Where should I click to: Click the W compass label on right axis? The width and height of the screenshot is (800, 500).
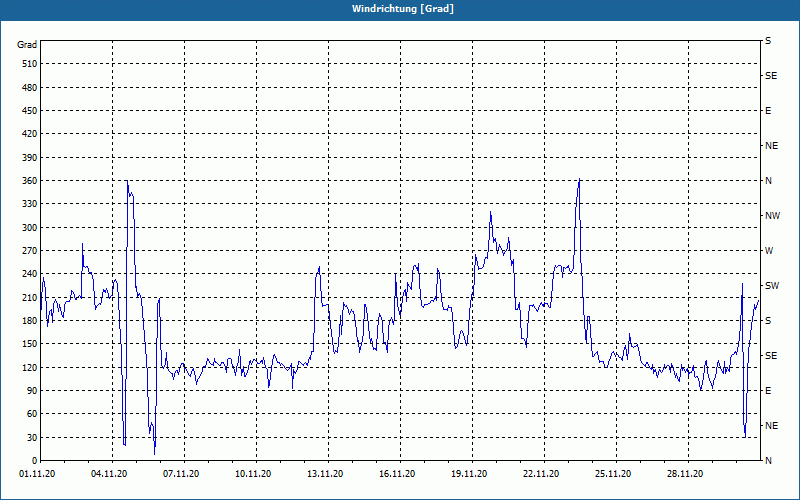(x=769, y=251)
